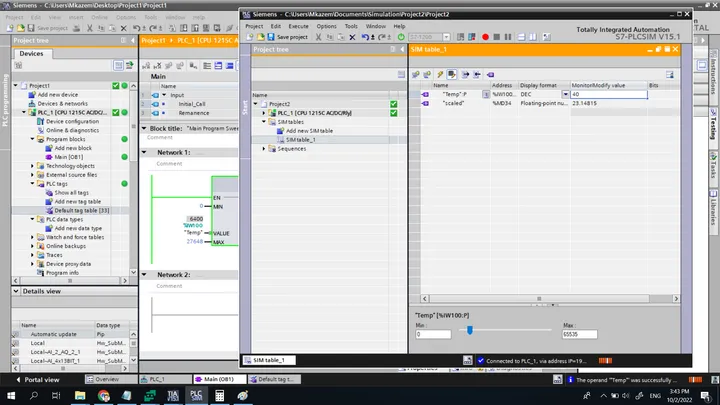Open the Window menu in PLCSIM

pyautogui.click(x=376, y=26)
